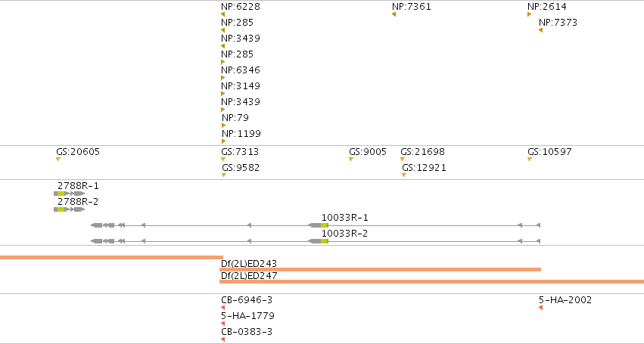Select the marker triangle below GS:9005
Image resolution: width=644 pixels, height=344 pixels.
[351, 160]
